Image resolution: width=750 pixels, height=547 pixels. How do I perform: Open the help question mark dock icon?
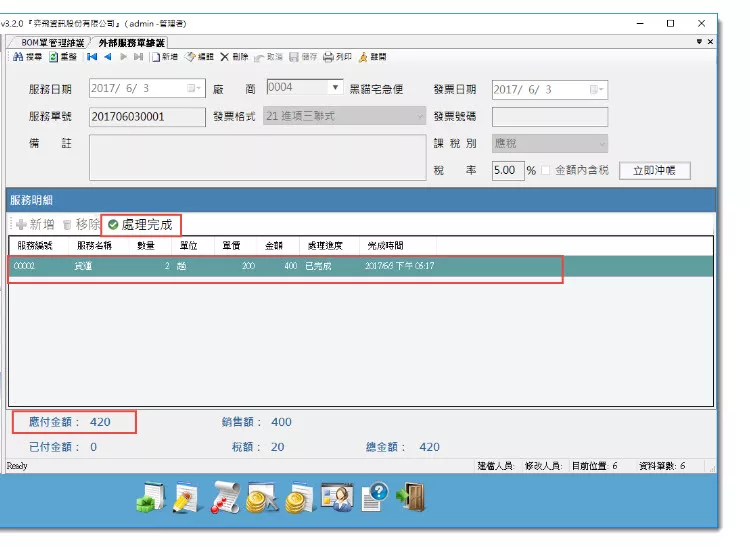click(373, 497)
